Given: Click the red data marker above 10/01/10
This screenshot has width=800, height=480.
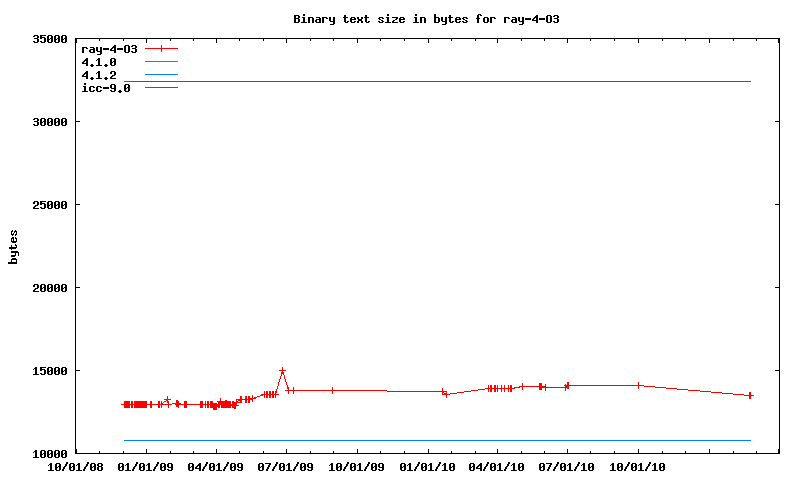Looking at the screenshot, I should pos(638,385).
